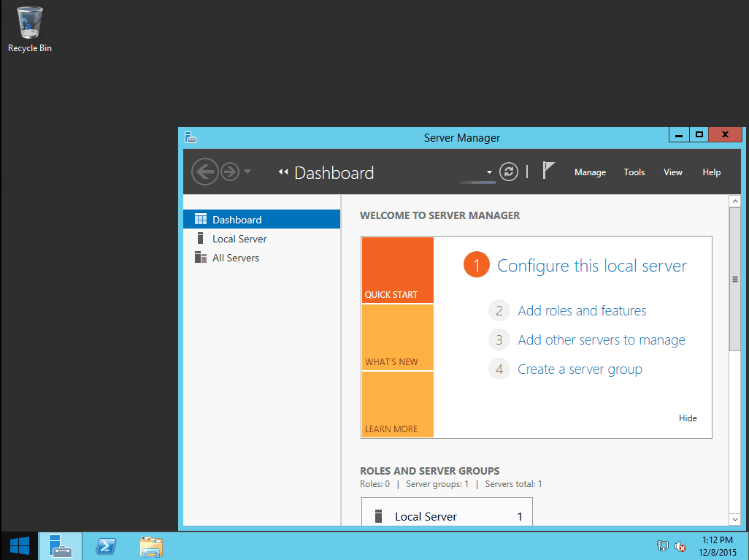Screen dimensions: 749x560
Task: Select Dashboard in the navigation pane
Action: coord(262,219)
